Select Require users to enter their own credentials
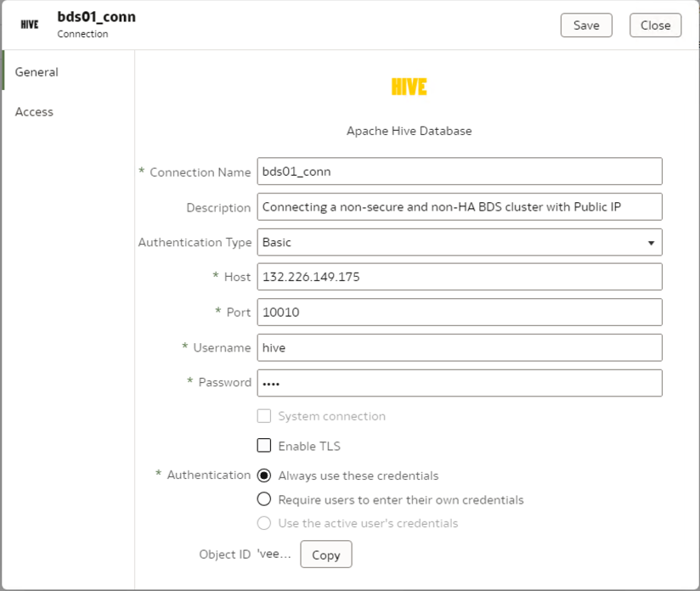 click(x=264, y=499)
